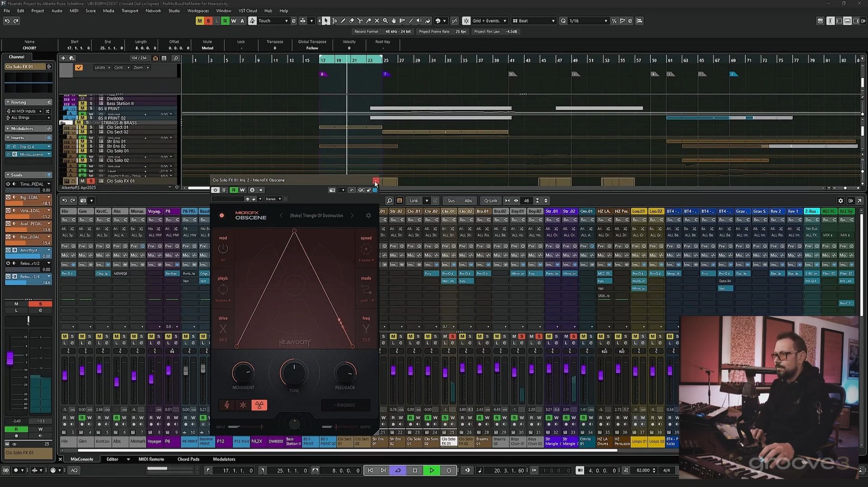Switch to the Chord Pads tab
Screen dimensions: 868x487
pyautogui.click(x=188, y=459)
